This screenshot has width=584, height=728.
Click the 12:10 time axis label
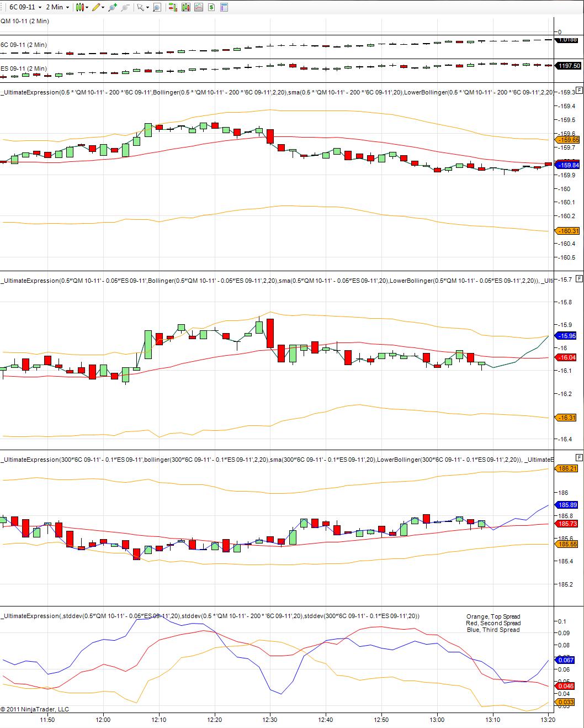(x=159, y=720)
